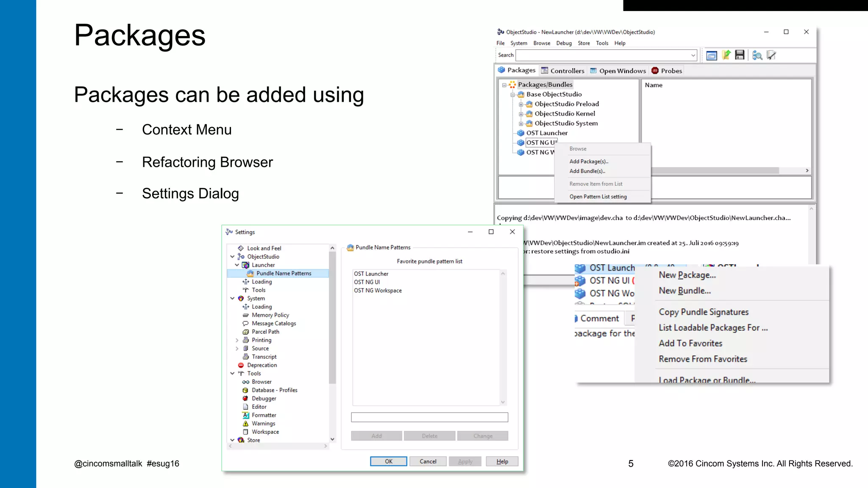This screenshot has width=868, height=488.
Task: Click the Message Catalogs speech bubble icon
Action: point(245,324)
